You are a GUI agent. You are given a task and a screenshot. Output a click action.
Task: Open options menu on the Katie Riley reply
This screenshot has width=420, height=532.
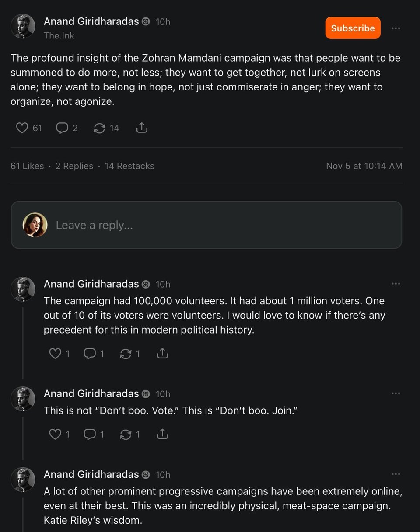(x=396, y=474)
